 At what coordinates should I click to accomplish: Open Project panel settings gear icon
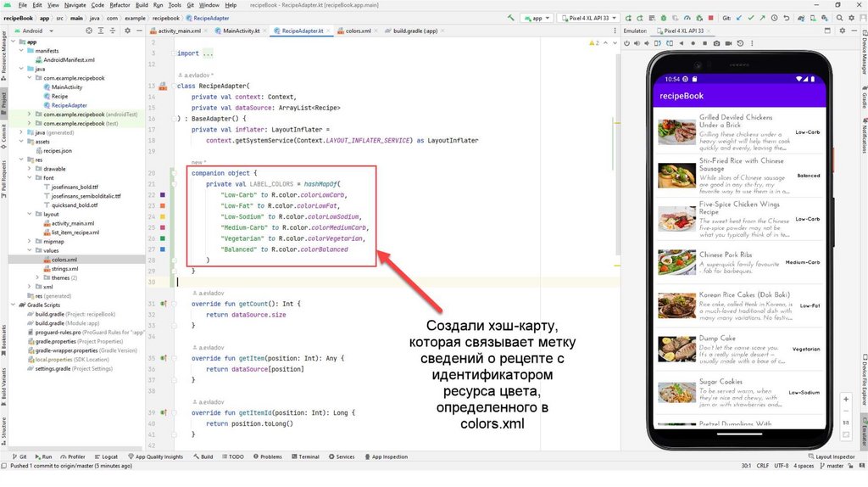point(127,31)
